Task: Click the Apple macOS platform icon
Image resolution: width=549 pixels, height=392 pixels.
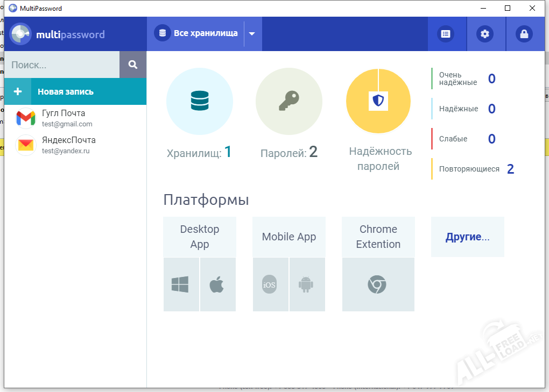Action: (x=217, y=284)
